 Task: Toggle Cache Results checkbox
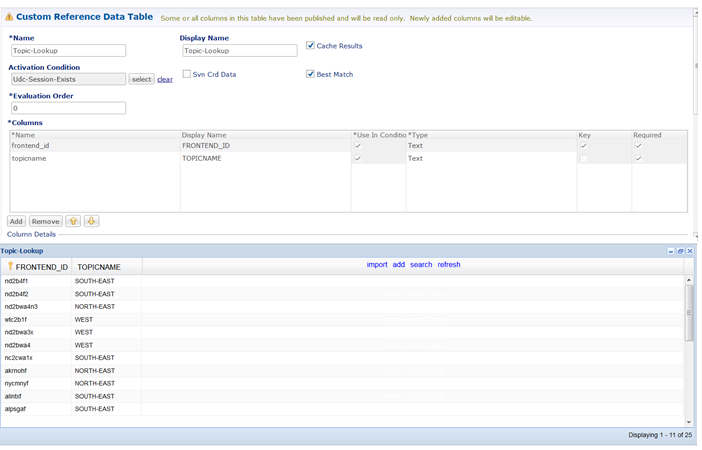tap(310, 45)
